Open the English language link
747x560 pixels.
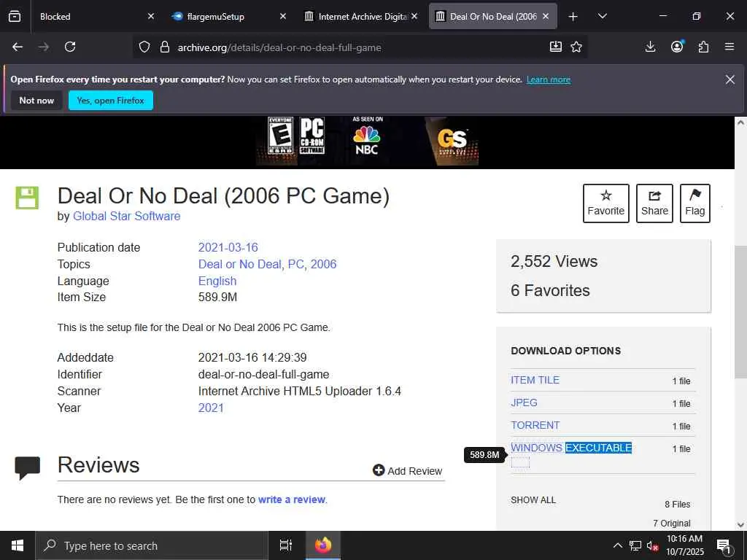click(x=217, y=281)
